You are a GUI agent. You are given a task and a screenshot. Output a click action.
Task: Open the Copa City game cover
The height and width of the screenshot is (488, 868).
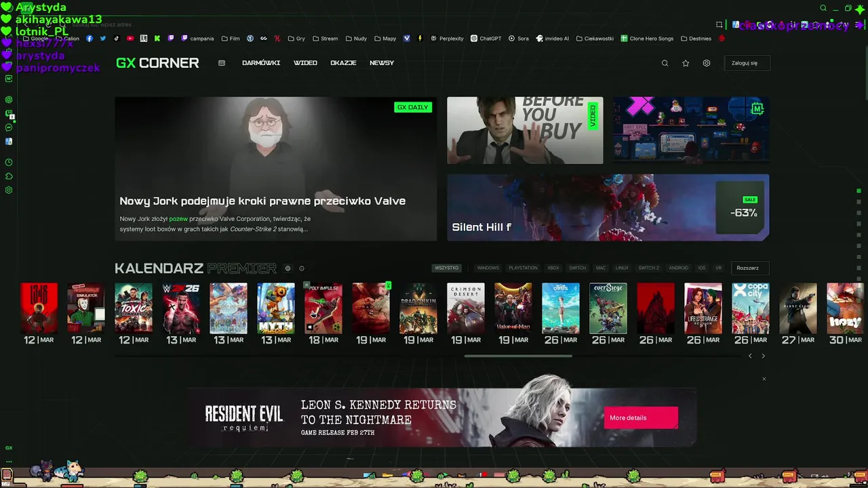tap(751, 308)
